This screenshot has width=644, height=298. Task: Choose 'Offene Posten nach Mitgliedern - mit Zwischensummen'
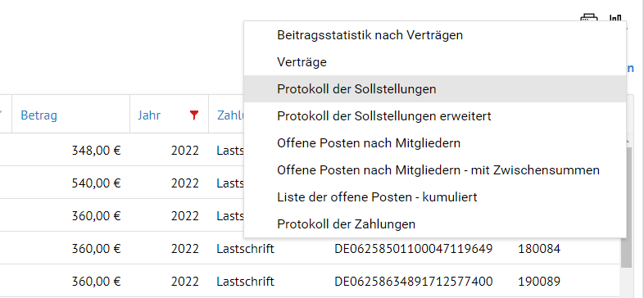[x=438, y=170]
